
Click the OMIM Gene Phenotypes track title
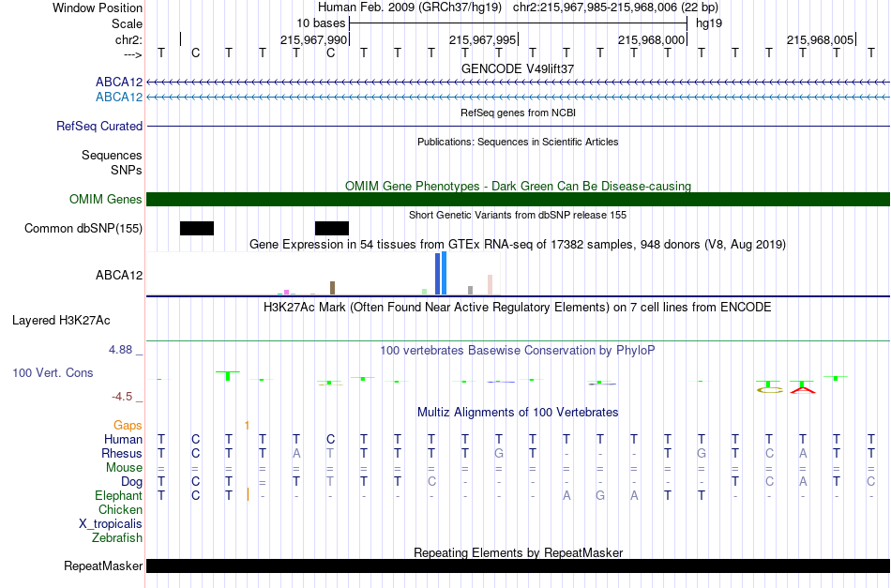point(518,186)
